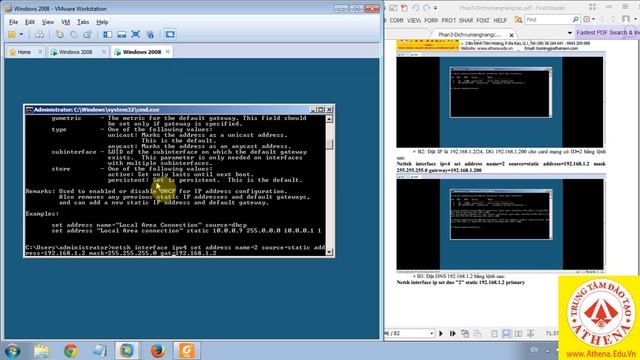
Task: Open the VIEW ribbon tab in Foxit Reader
Action: (414, 20)
